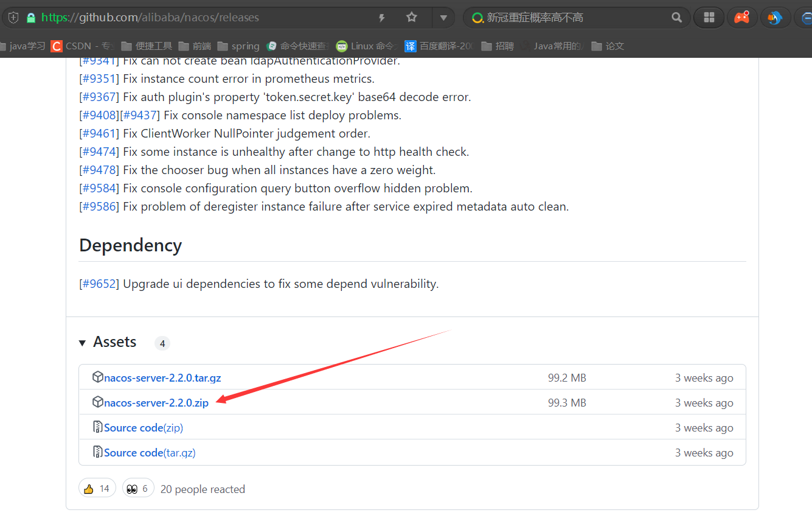Screen dimensions: 812x521
Task: Open the 论文 bookmark folder
Action: pyautogui.click(x=608, y=46)
